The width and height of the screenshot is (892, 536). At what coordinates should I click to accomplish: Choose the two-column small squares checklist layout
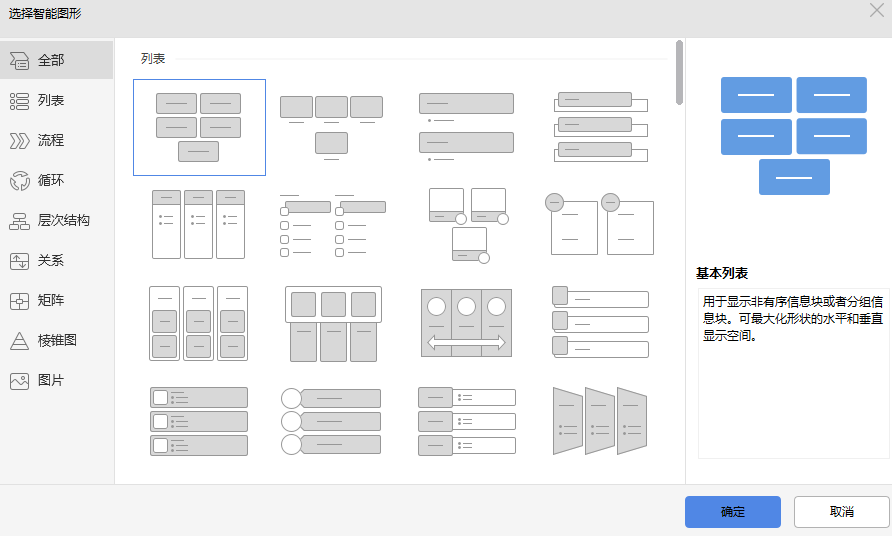[333, 225]
